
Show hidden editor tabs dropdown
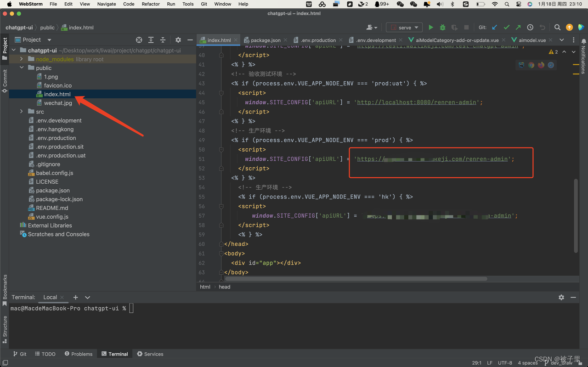(x=561, y=40)
